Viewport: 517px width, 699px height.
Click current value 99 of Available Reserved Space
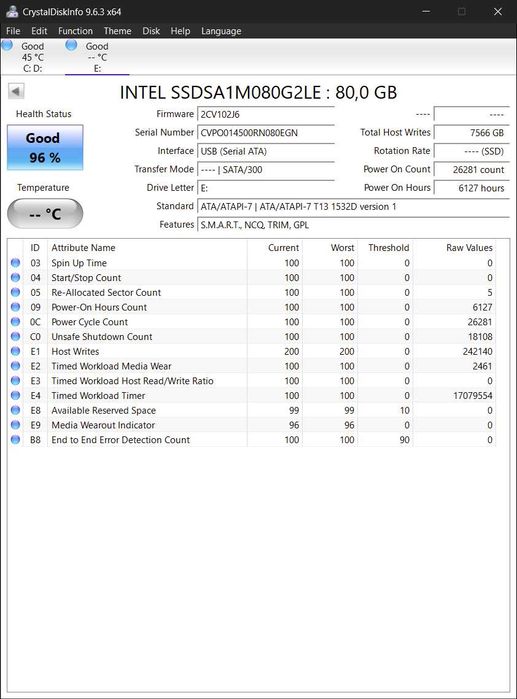tap(294, 410)
